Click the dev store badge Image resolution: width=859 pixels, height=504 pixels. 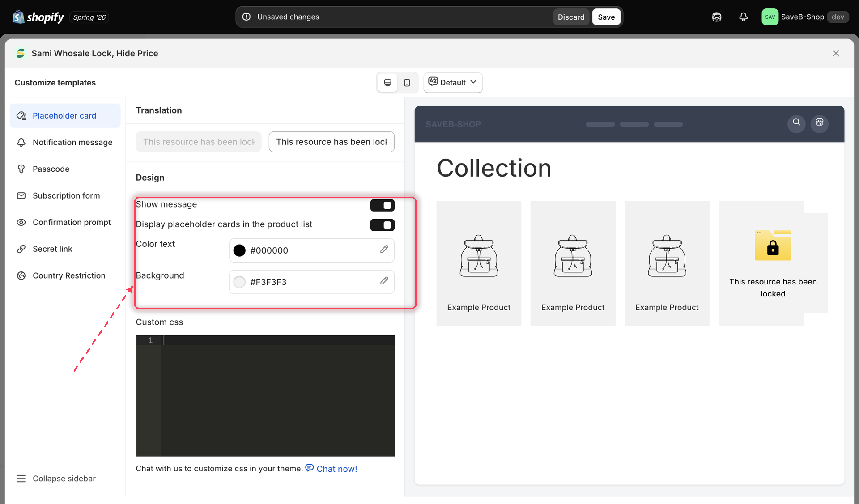838,17
